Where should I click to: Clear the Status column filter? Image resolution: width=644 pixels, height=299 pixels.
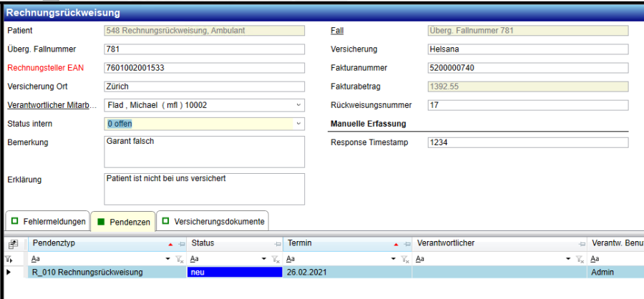coord(275,259)
